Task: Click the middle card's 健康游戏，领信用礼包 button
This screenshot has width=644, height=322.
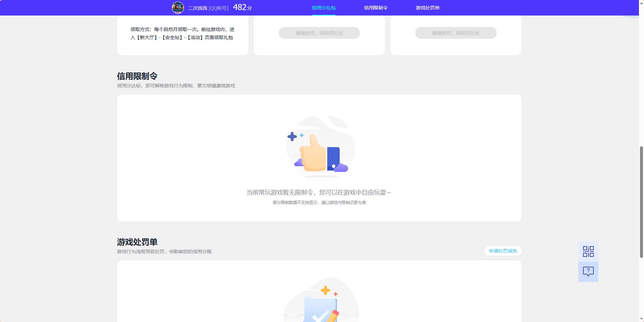Action: tap(319, 33)
